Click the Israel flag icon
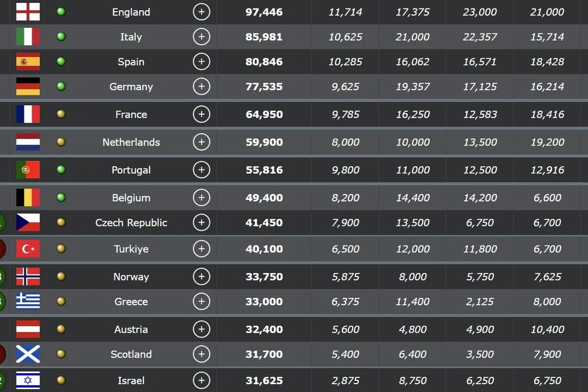588x392 pixels. tap(28, 381)
